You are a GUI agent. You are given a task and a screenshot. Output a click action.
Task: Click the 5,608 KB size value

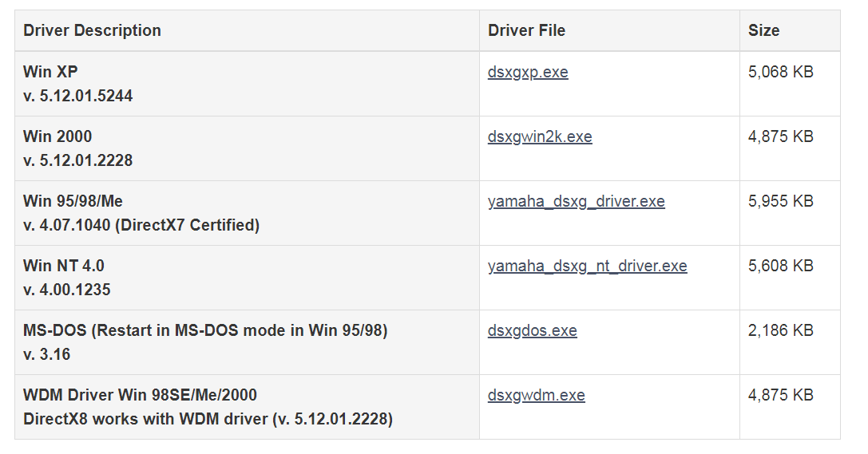[x=780, y=266]
